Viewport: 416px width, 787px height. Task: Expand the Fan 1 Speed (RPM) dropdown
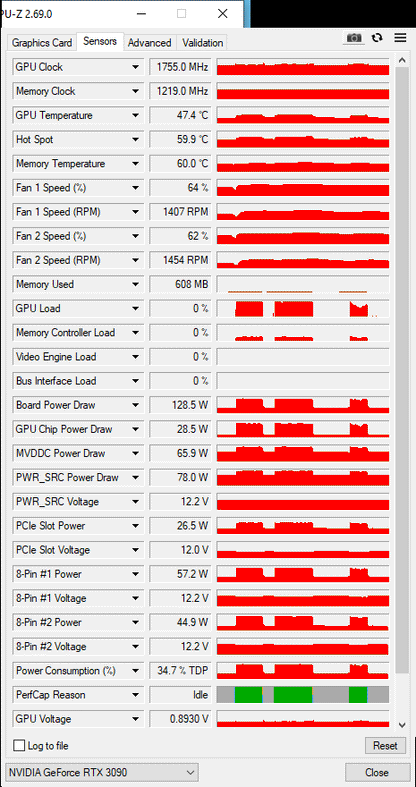pos(135,212)
